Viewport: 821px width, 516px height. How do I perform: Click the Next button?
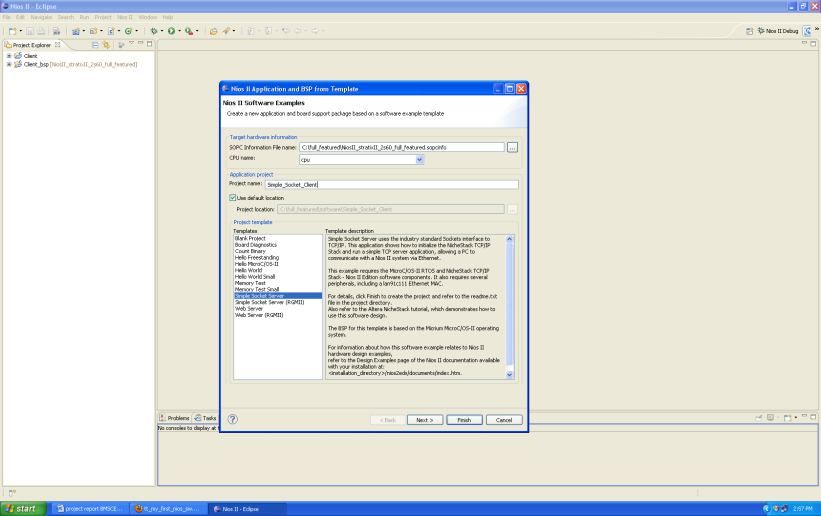point(425,420)
